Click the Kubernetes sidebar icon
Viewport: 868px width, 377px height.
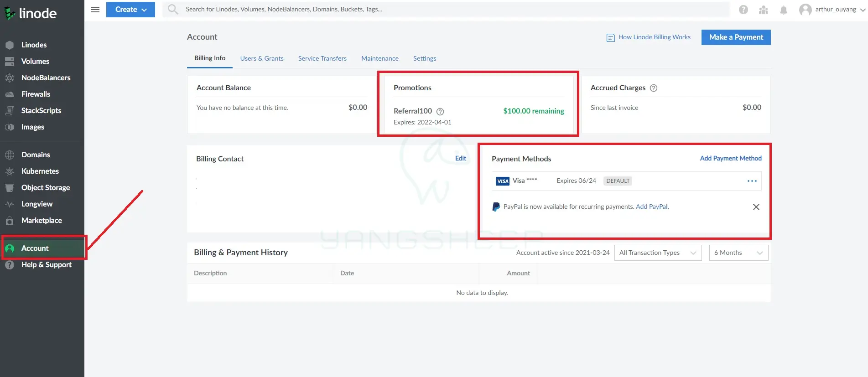(x=10, y=171)
